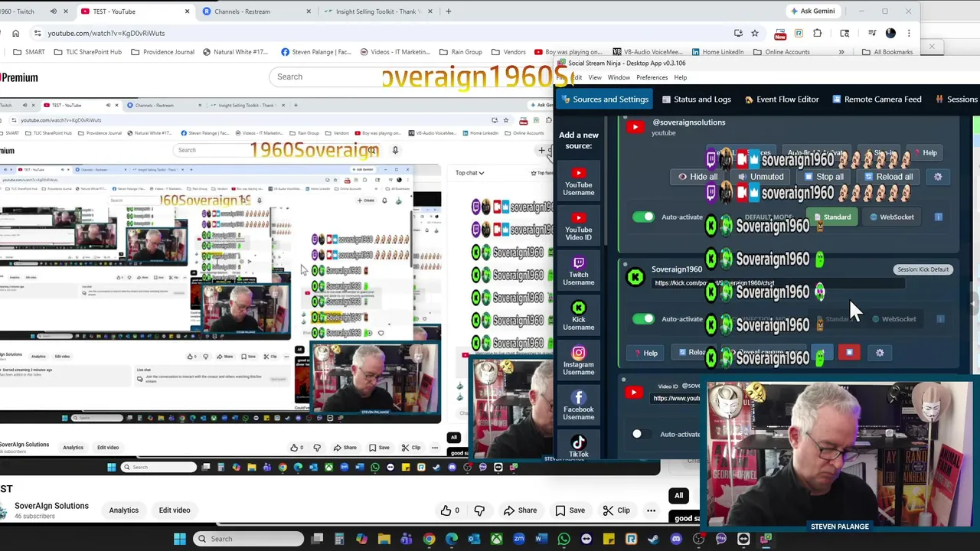Expand the bookmarks overflow chevron

click(x=841, y=52)
